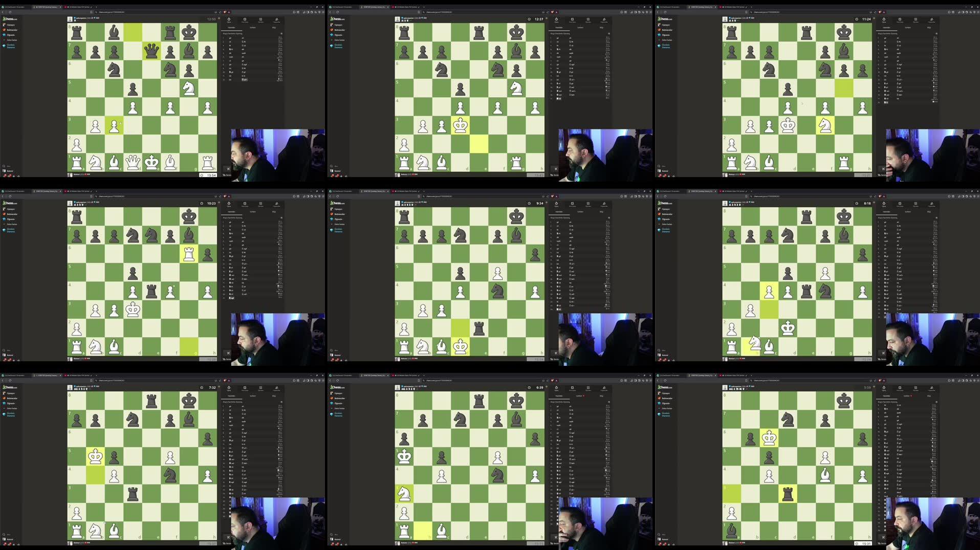
Task: Select white queen on d1 in 12:50 frame
Action: (x=133, y=163)
